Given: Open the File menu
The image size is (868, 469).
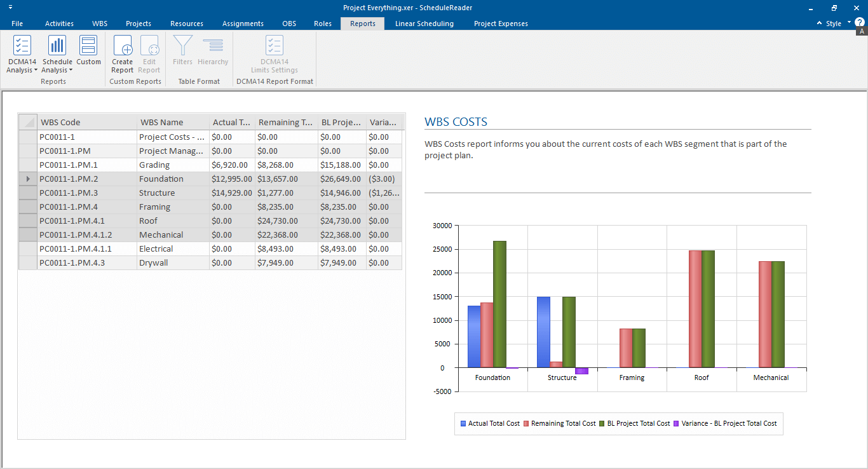Looking at the screenshot, I should tap(17, 24).
